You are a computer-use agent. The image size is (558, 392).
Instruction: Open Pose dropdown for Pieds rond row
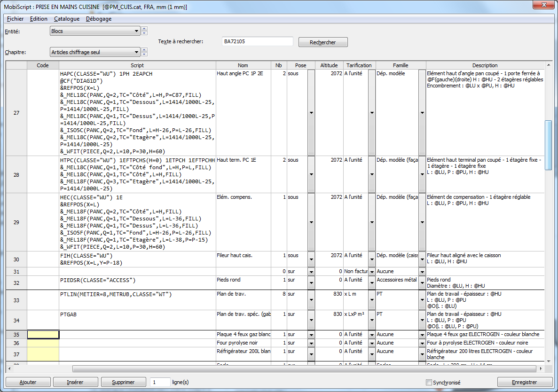tap(311, 283)
